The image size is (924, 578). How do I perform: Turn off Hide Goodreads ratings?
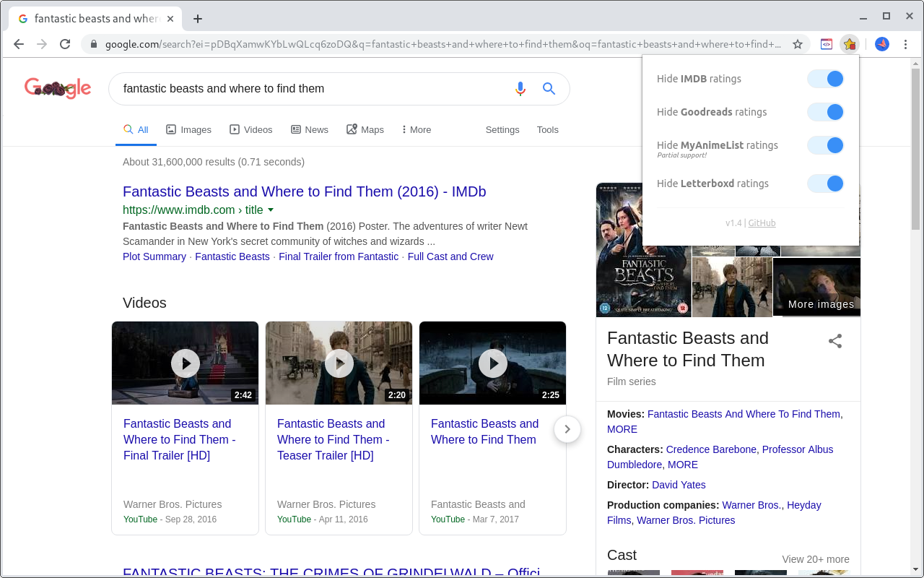pyautogui.click(x=825, y=112)
